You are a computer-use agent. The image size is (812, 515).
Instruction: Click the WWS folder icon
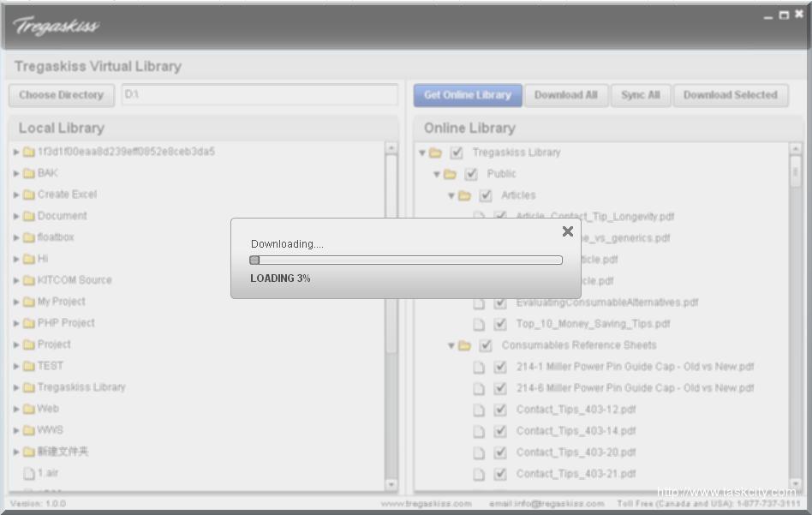click(29, 430)
